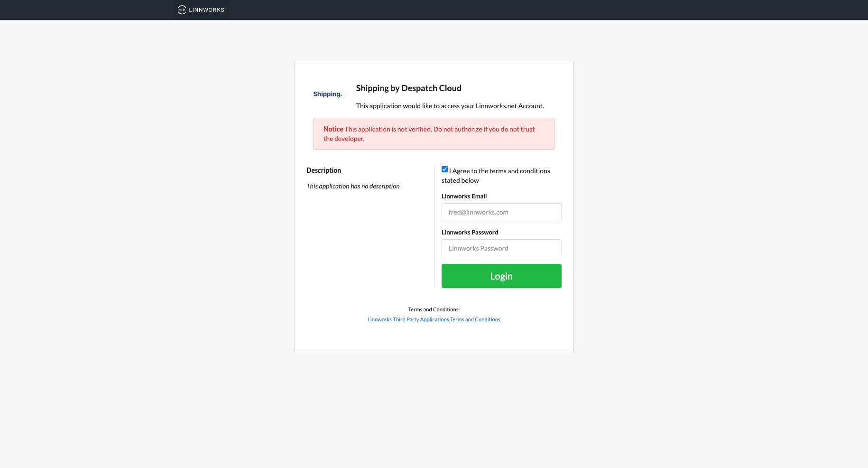Screen dimensions: 868x468
Task: Click the green Login button
Action: pos(501,276)
